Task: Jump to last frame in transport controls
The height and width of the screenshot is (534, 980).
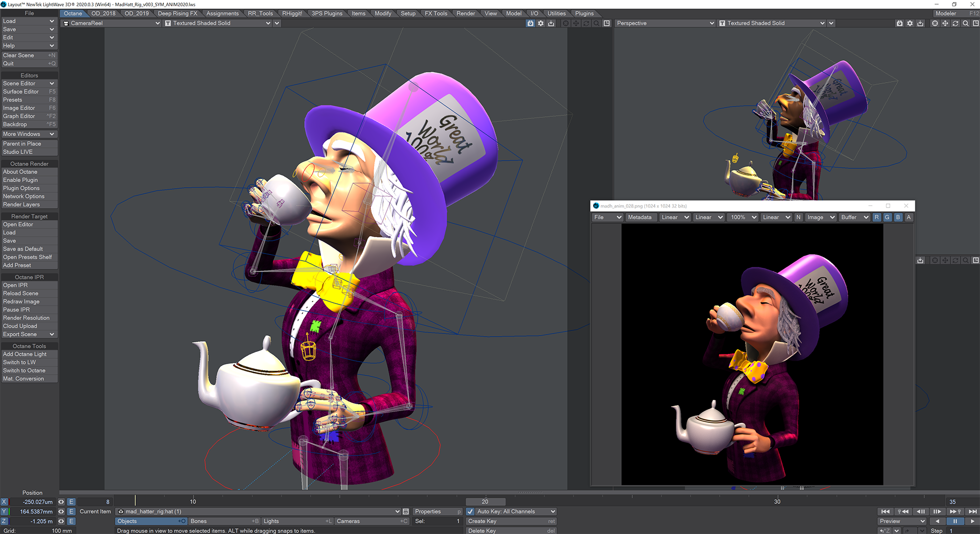Action: coord(972,512)
